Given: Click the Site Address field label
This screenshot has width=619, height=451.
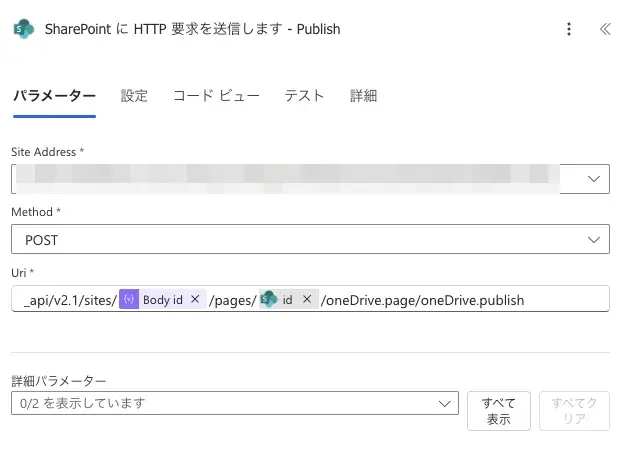Looking at the screenshot, I should (x=43, y=152).
